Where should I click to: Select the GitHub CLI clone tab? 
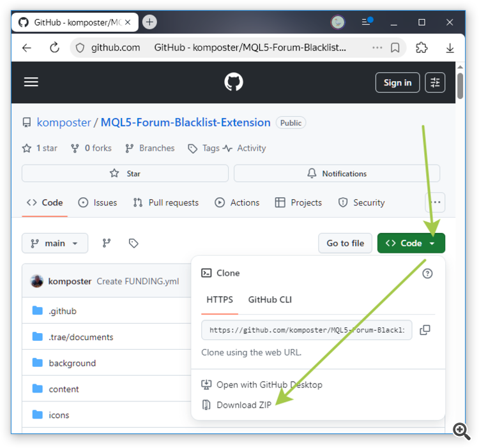270,300
